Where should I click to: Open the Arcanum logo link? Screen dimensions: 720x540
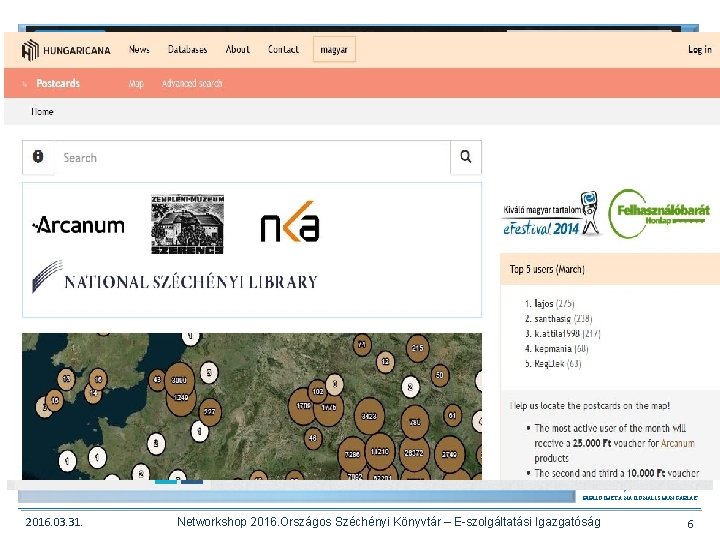pos(79,225)
